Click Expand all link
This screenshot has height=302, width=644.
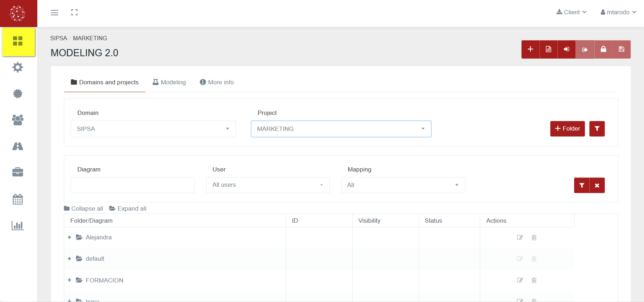point(128,208)
